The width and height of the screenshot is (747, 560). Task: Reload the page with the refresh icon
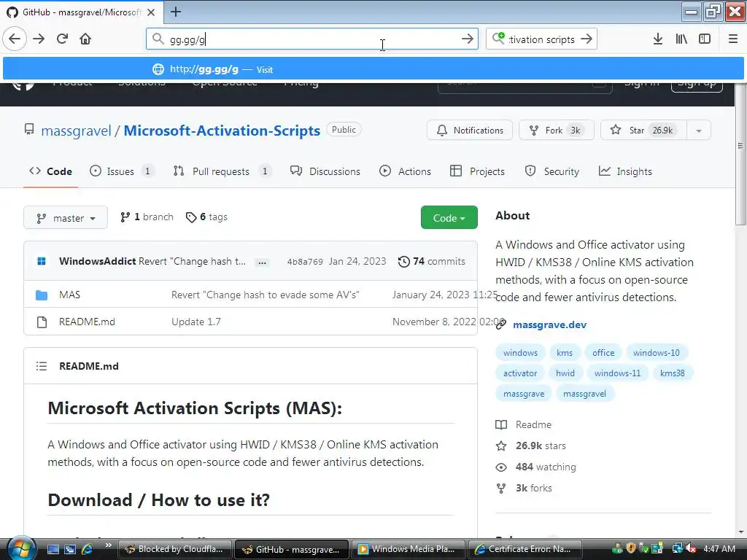click(62, 39)
